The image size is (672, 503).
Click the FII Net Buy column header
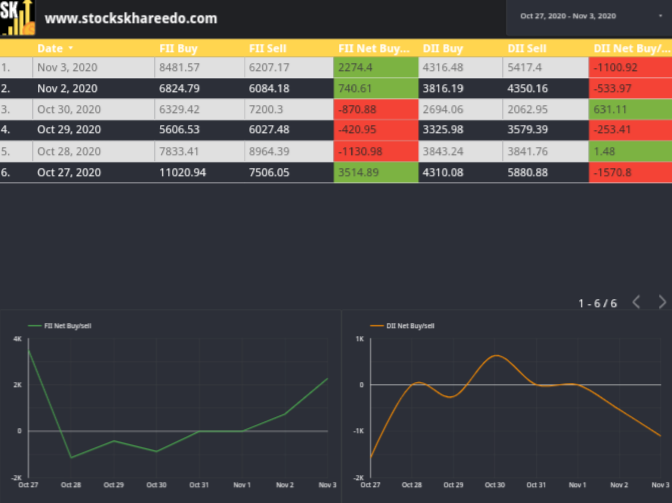tap(374, 48)
